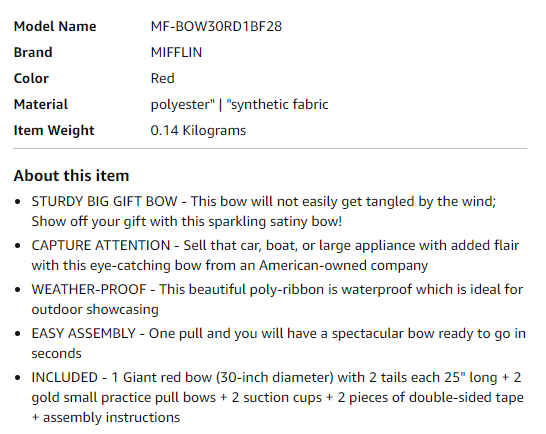The width and height of the screenshot is (546, 434).
Task: Click the EASY ASSEMBLY bullet text
Action: [x=279, y=343]
